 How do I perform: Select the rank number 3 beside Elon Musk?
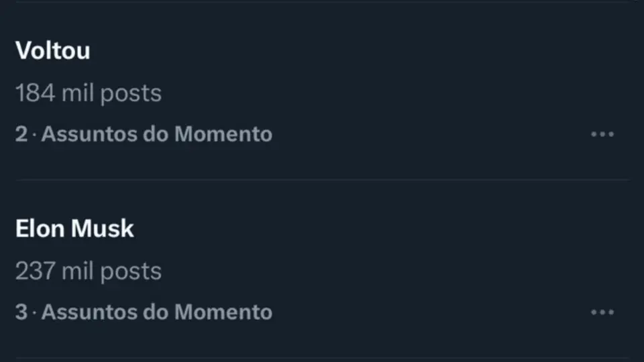[21, 312]
